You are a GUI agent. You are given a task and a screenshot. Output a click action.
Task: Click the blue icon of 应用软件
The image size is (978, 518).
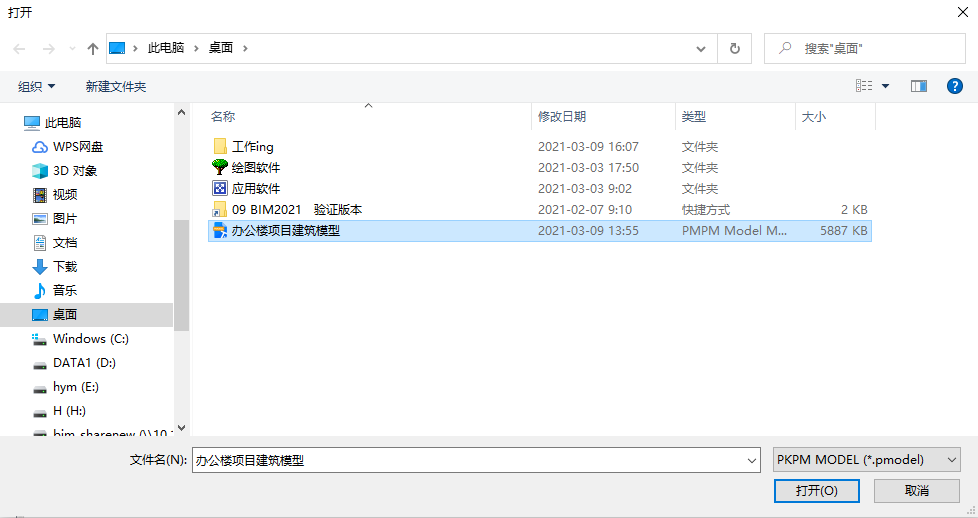pos(220,188)
